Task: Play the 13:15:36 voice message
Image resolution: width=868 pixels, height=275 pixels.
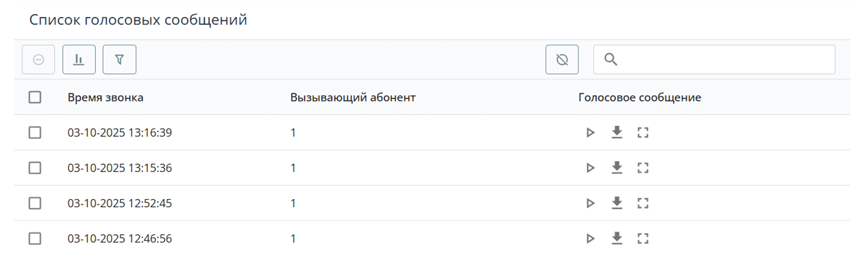Action: (590, 168)
